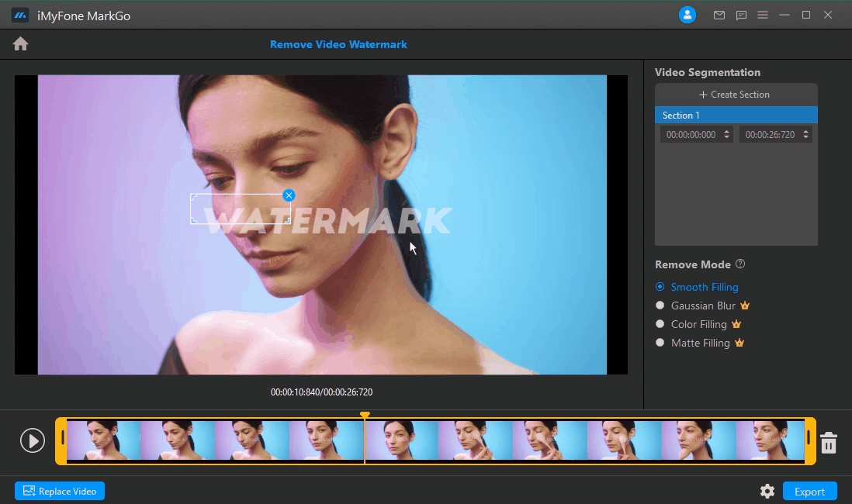Viewport: 852px width, 504px height.
Task: Export the processed video
Action: tap(809, 492)
